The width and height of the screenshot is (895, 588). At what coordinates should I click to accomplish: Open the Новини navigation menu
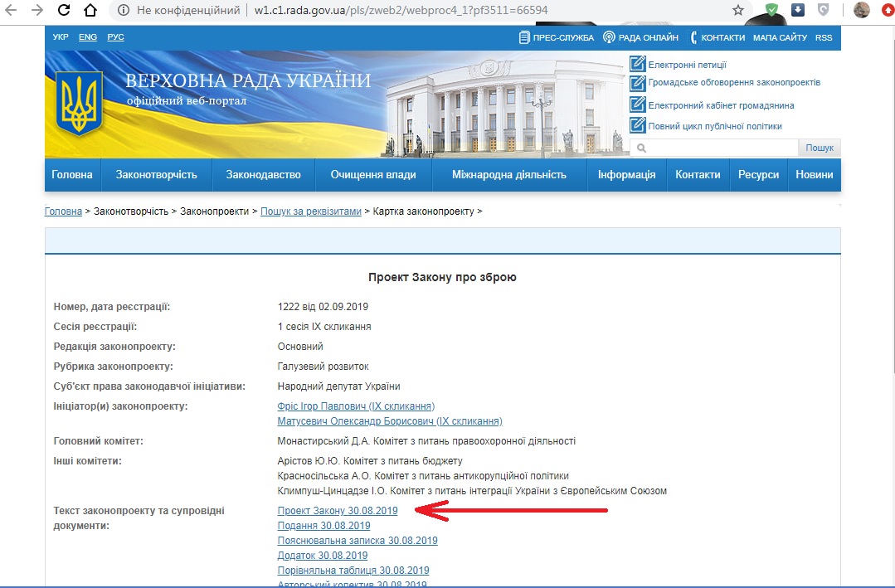[x=815, y=175]
